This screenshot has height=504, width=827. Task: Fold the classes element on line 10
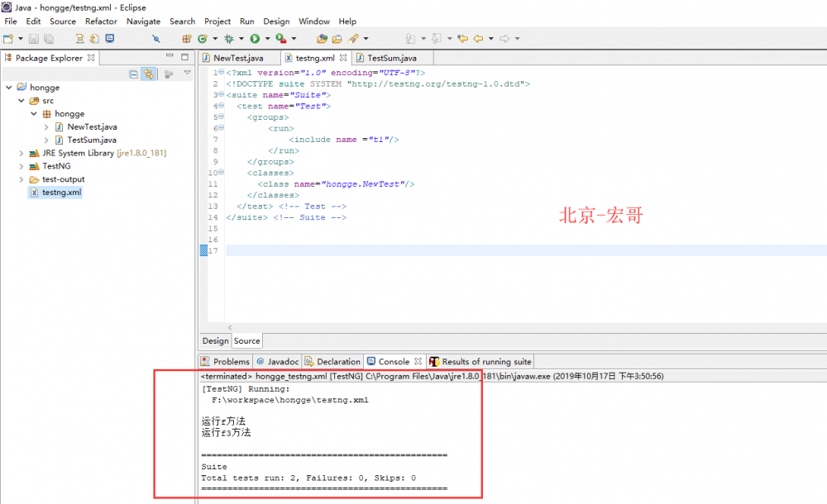(x=221, y=172)
